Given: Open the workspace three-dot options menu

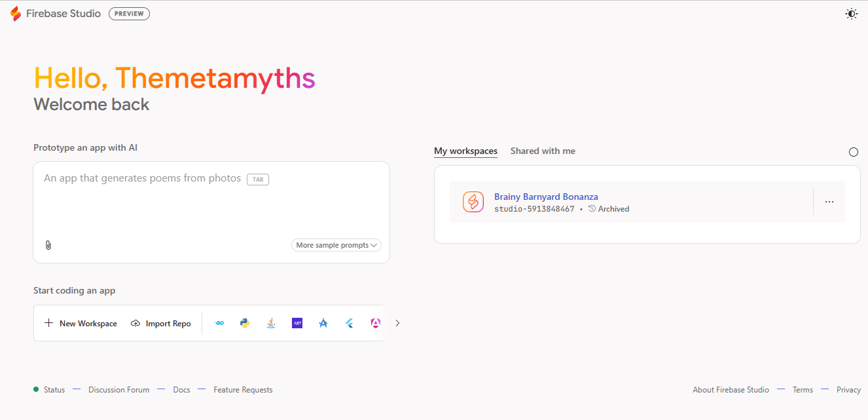Looking at the screenshot, I should tap(829, 202).
